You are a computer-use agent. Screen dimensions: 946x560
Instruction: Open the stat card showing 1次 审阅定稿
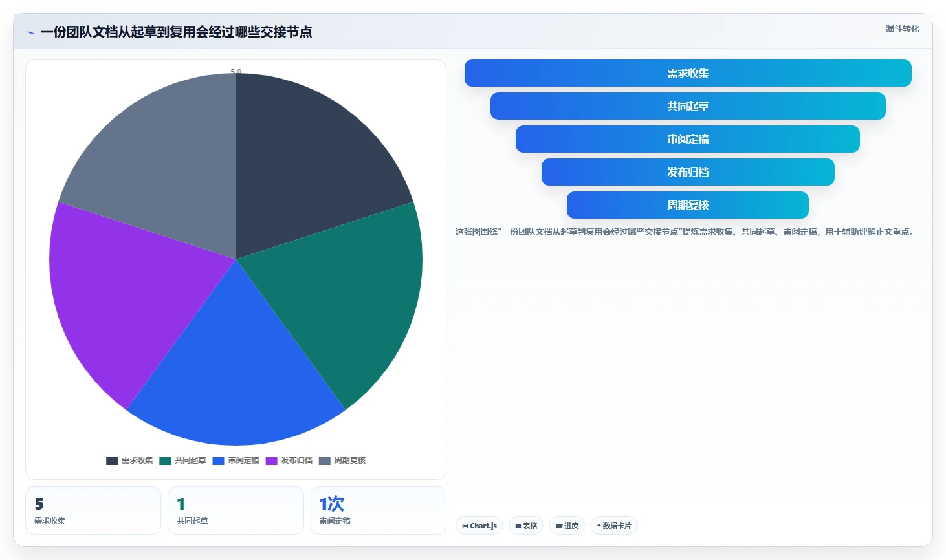pyautogui.click(x=379, y=511)
